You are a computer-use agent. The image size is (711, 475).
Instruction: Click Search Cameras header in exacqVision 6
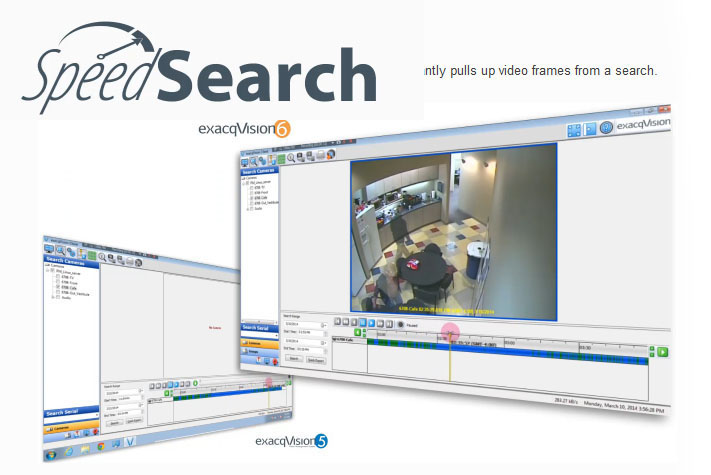pos(260,171)
